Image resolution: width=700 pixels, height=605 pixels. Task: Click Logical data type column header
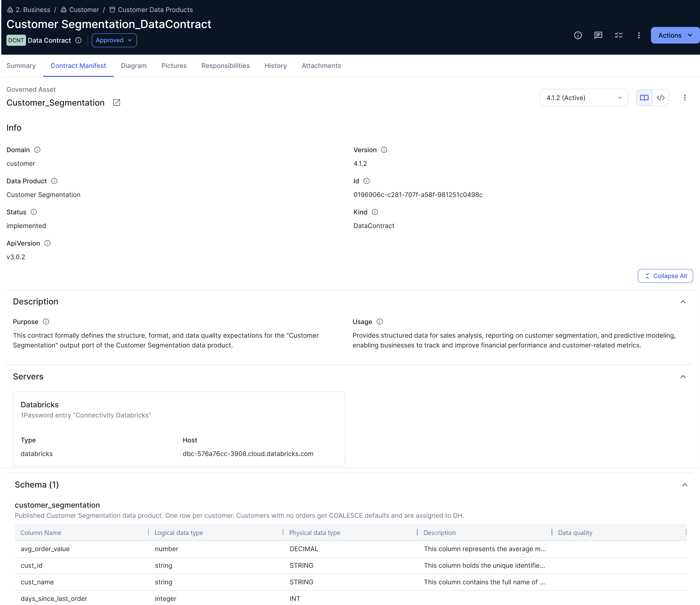(x=179, y=533)
